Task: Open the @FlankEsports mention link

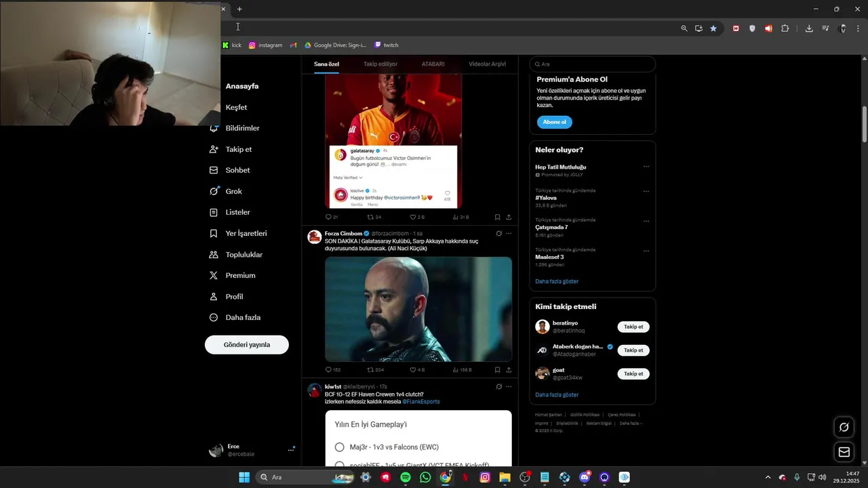Action: pyautogui.click(x=421, y=402)
